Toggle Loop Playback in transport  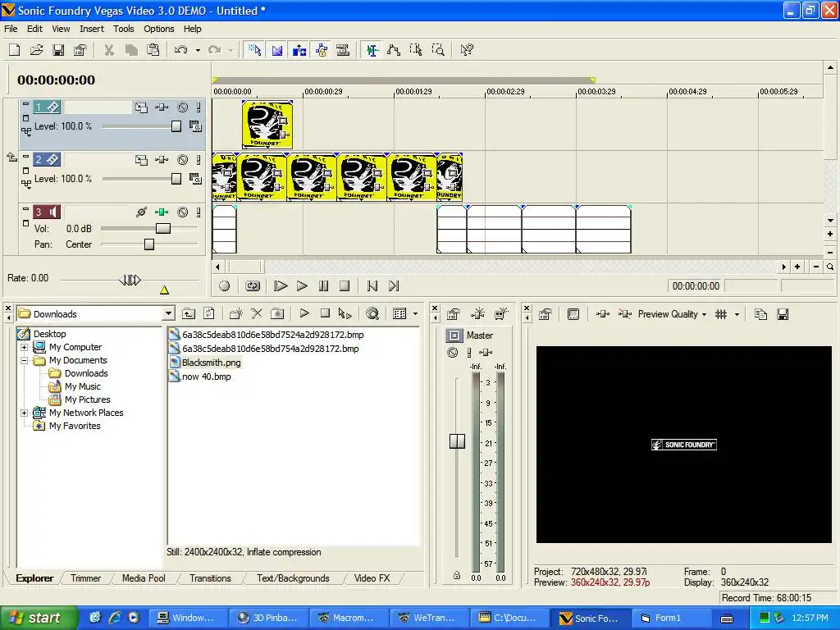(x=253, y=286)
